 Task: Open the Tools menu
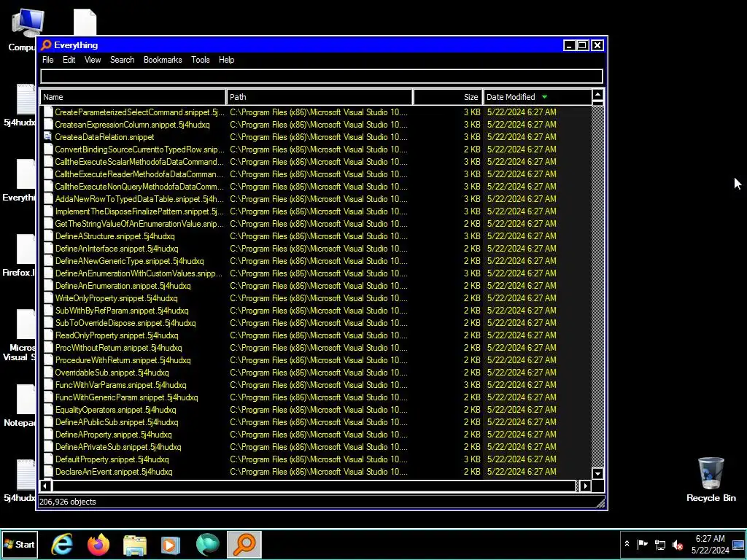[200, 60]
